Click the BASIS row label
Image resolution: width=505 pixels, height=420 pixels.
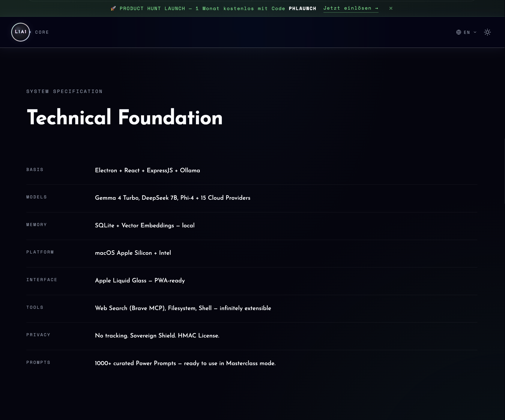(x=35, y=169)
